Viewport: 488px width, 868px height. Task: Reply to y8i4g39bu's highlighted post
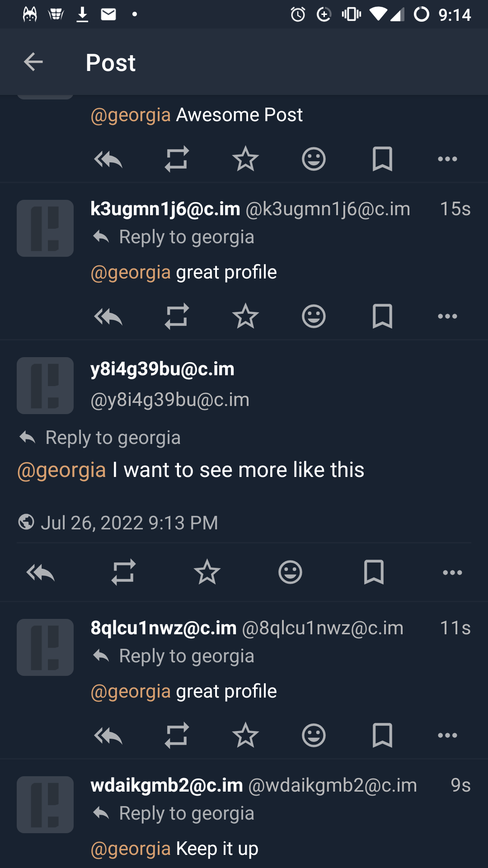(41, 572)
